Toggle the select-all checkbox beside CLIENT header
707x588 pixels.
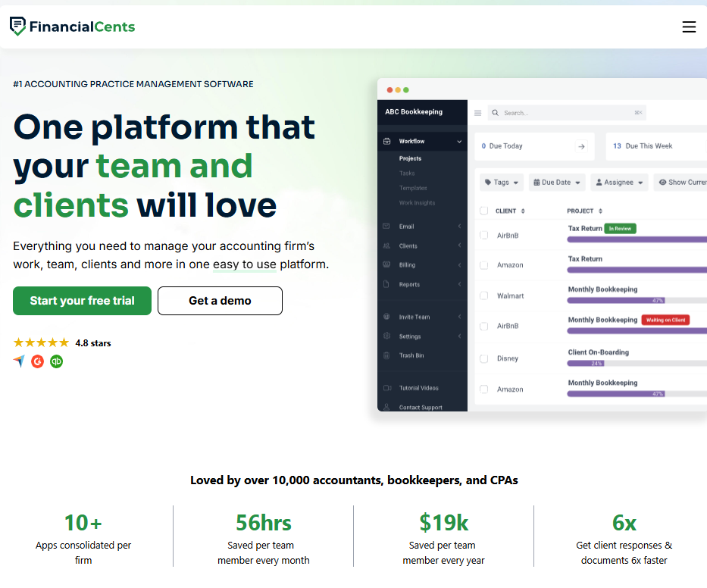(484, 211)
